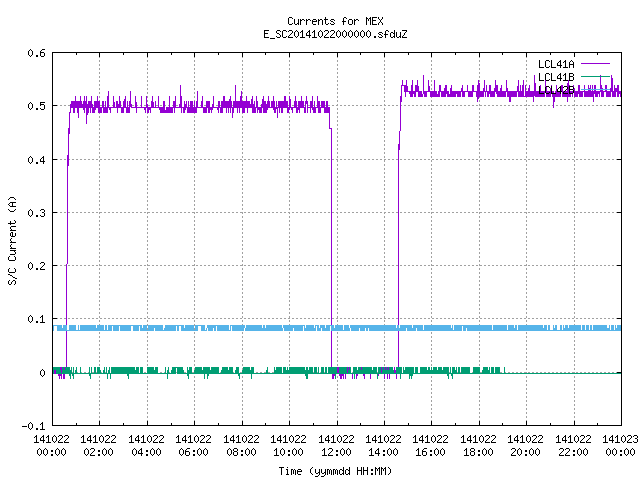Click the 0.1 y-axis tick label
The image size is (640, 480).
coord(36,319)
